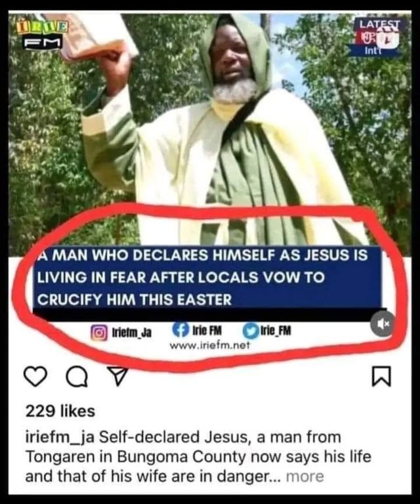
Task: Click the blue headline banner about Jesus
Action: (207, 277)
